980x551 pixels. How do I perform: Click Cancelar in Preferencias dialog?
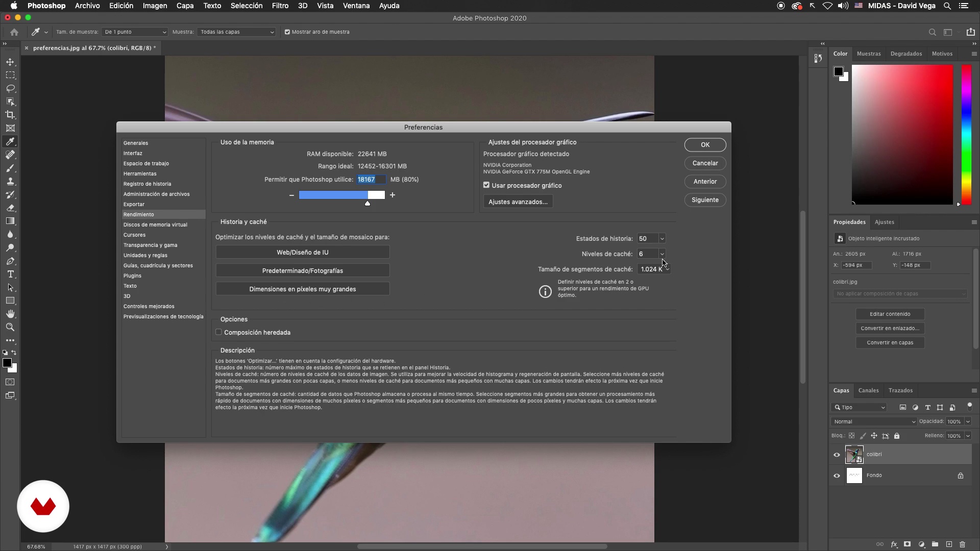705,163
